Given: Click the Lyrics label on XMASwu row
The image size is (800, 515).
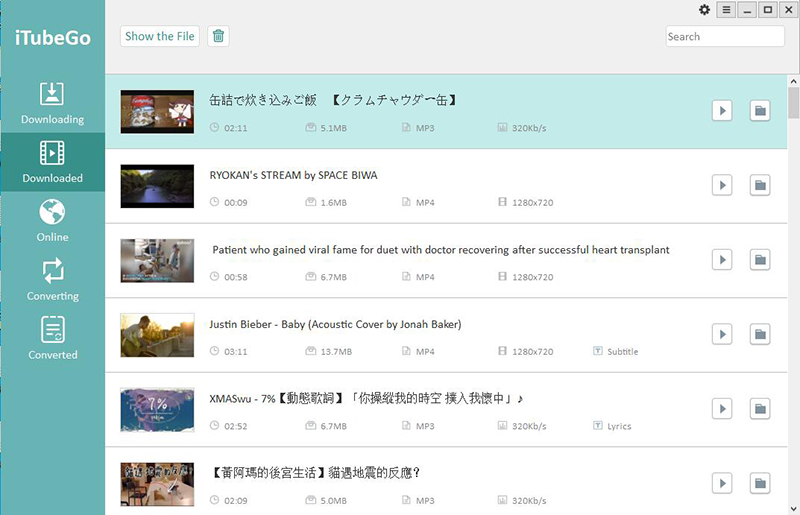Looking at the screenshot, I should pyautogui.click(x=619, y=426).
